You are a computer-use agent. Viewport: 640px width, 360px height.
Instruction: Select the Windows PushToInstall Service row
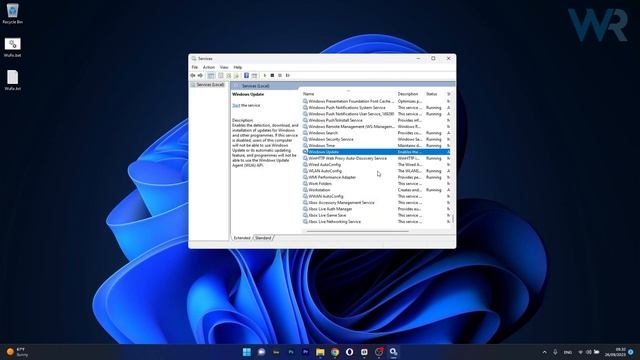click(376, 120)
